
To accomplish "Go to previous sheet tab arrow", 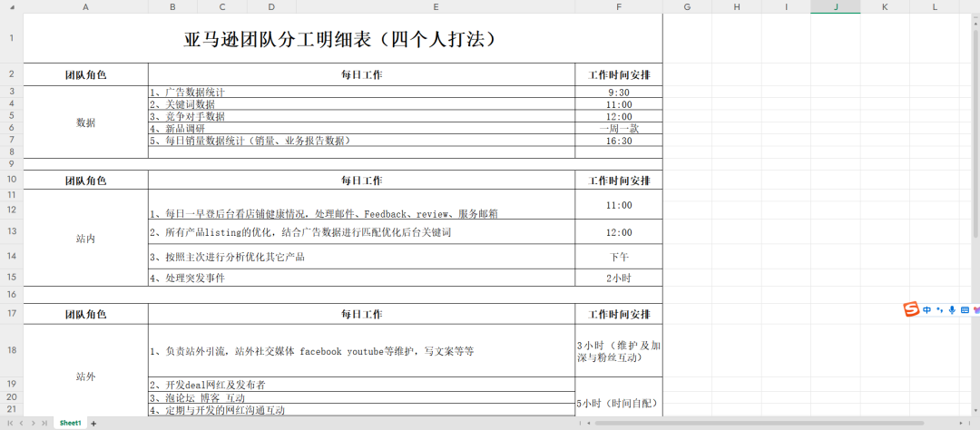I will 21,423.
